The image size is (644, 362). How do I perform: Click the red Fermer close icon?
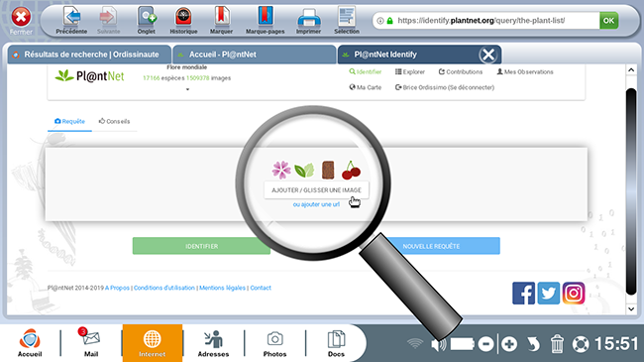pyautogui.click(x=21, y=17)
